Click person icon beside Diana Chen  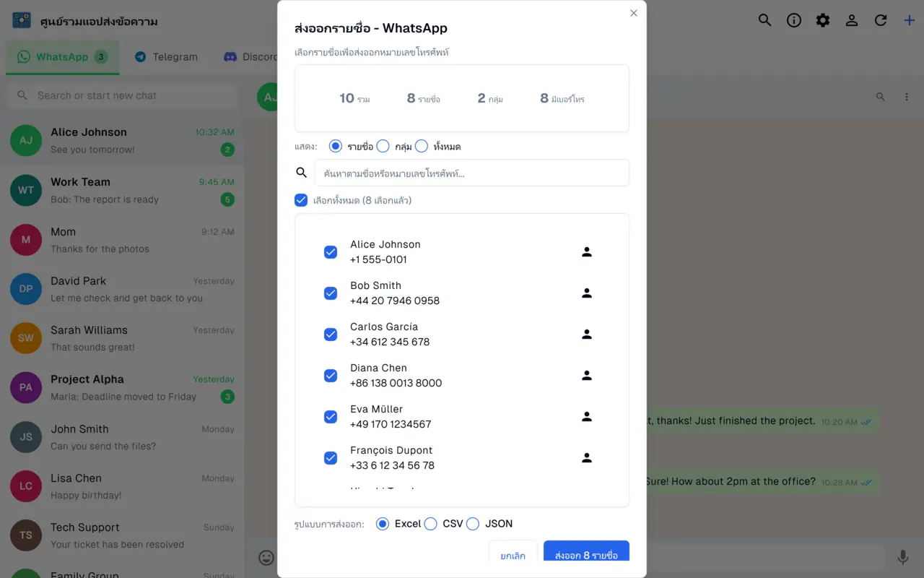(587, 375)
